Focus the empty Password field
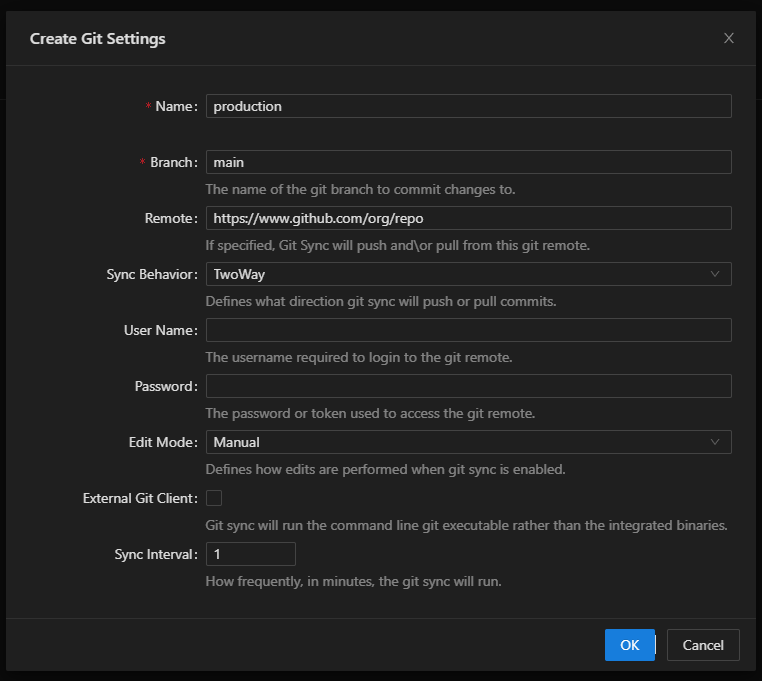The height and width of the screenshot is (681, 762). click(468, 386)
